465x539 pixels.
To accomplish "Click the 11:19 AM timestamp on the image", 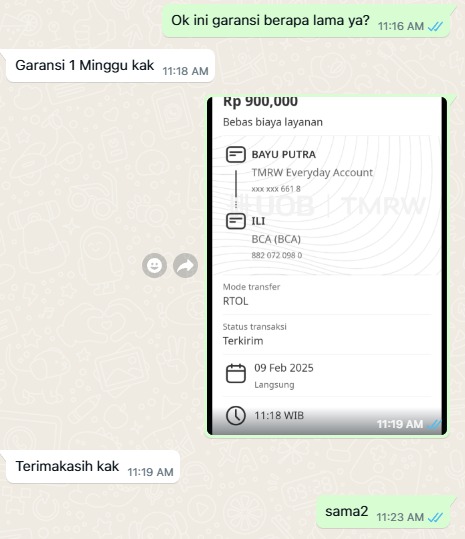I will coord(400,424).
